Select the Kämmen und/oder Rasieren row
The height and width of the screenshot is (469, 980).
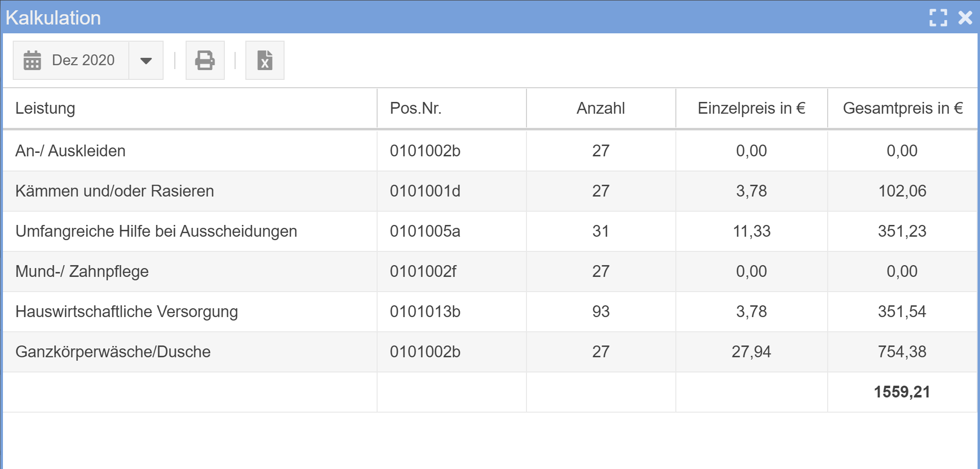[115, 191]
